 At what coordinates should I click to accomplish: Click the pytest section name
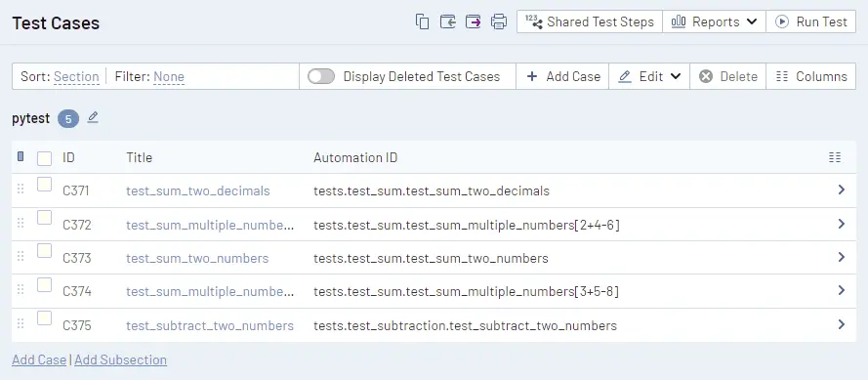pyautogui.click(x=31, y=118)
